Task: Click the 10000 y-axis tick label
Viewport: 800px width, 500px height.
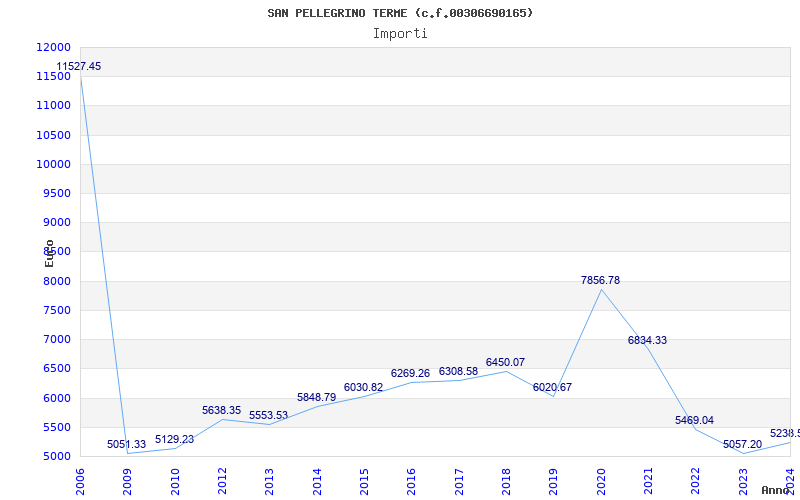Action: click(53, 164)
